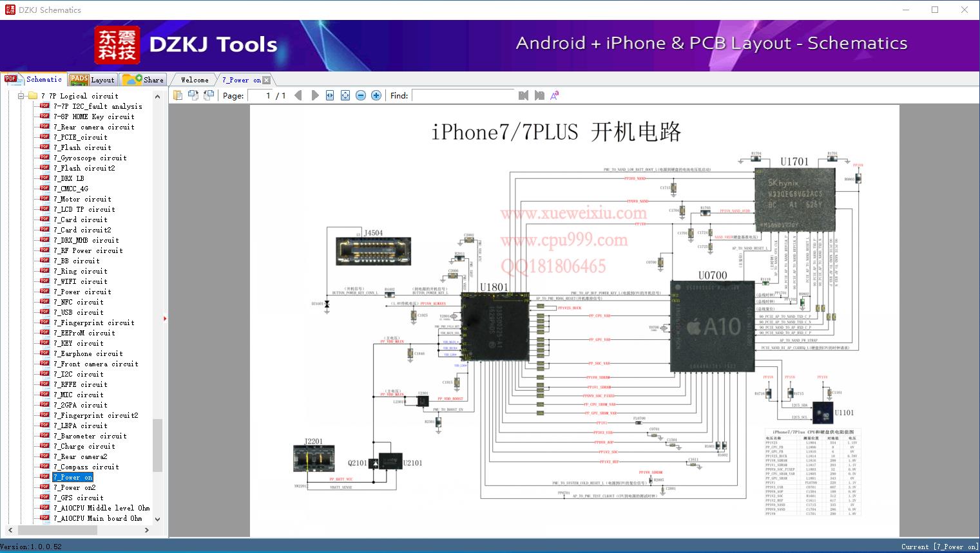Click the rotate clockwise page icon

tap(209, 95)
